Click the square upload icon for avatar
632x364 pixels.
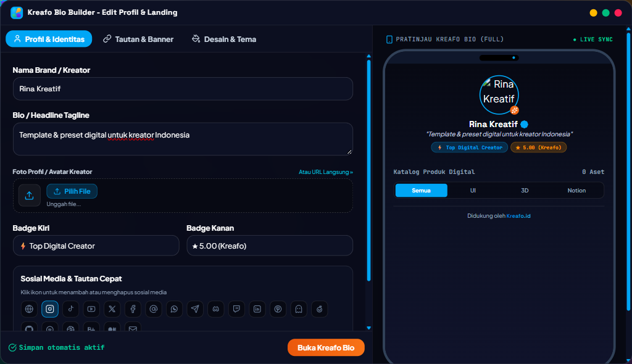(30, 196)
